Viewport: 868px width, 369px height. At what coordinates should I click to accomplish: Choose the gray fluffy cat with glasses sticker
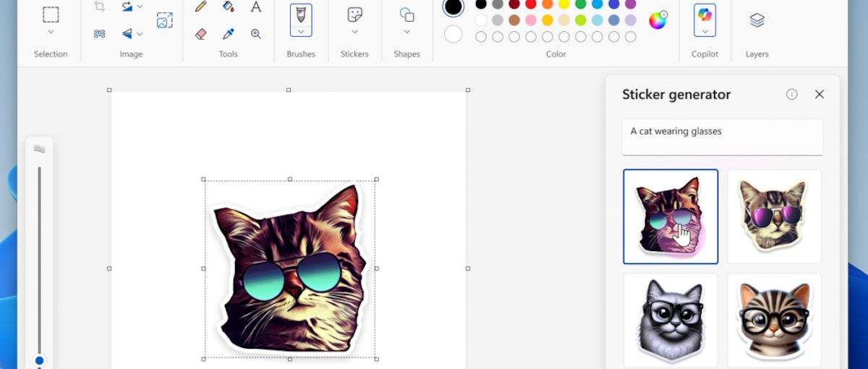click(x=671, y=321)
